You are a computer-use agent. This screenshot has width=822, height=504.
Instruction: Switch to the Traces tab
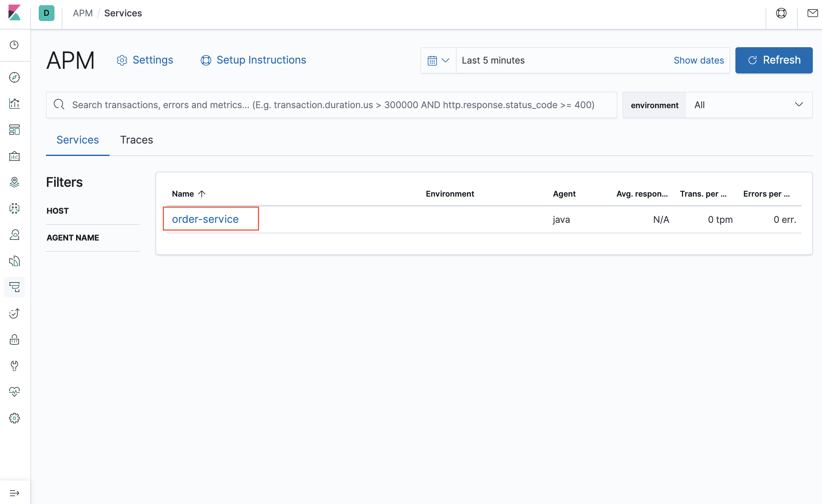[136, 140]
